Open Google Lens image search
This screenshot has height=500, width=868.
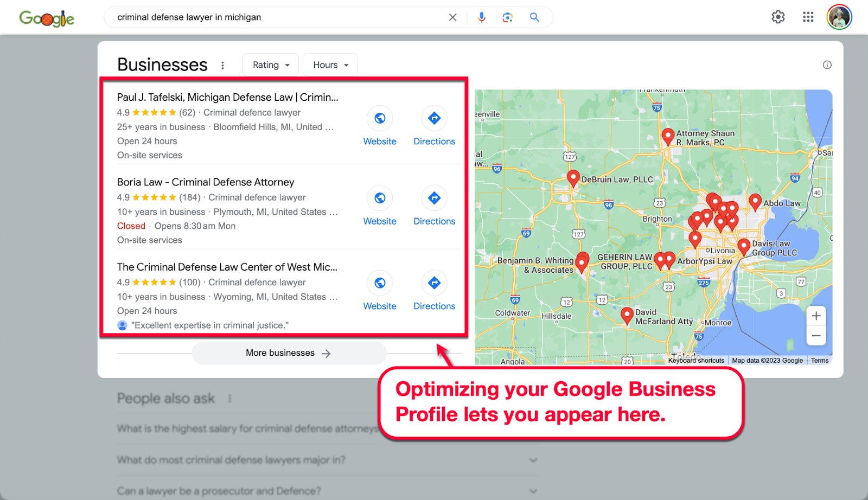coord(507,17)
